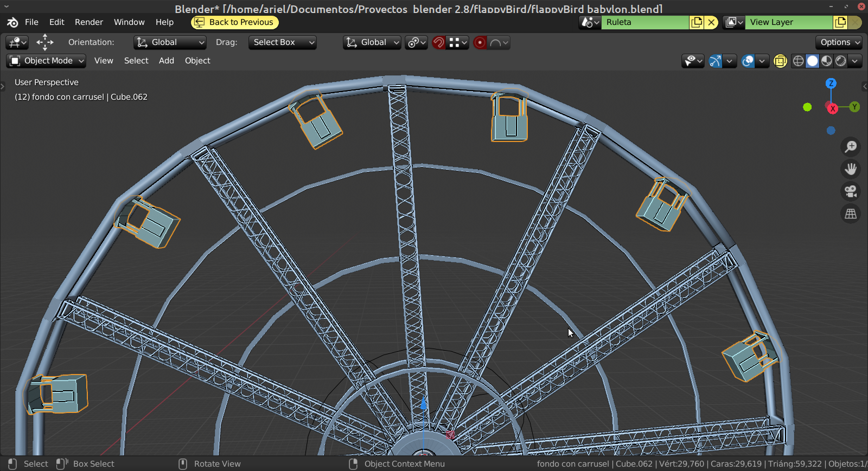Open the viewport Object menu
868x471 pixels.
(197, 61)
